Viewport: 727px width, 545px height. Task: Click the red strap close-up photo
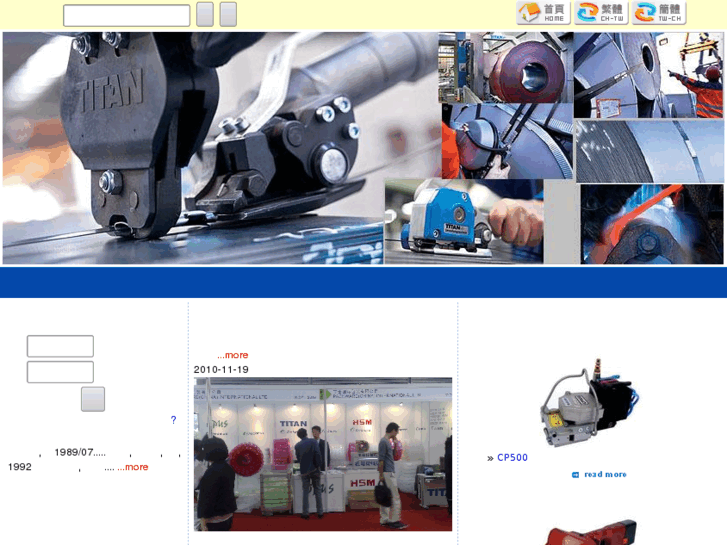(652, 224)
